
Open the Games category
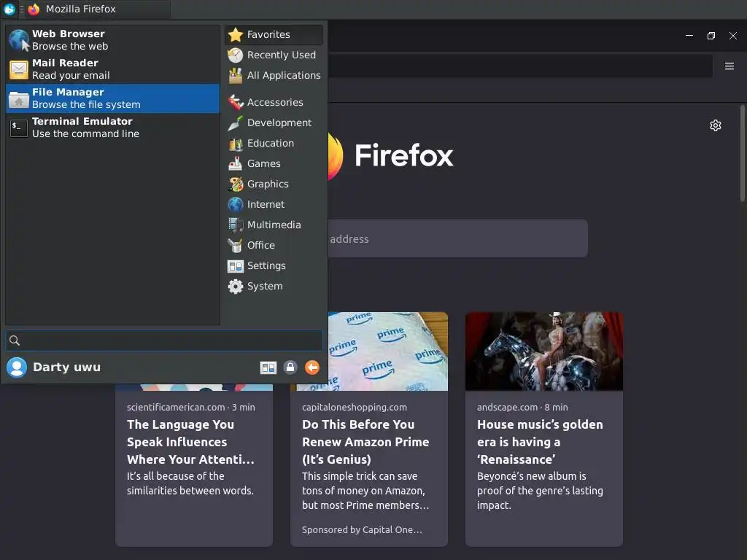pos(274,163)
